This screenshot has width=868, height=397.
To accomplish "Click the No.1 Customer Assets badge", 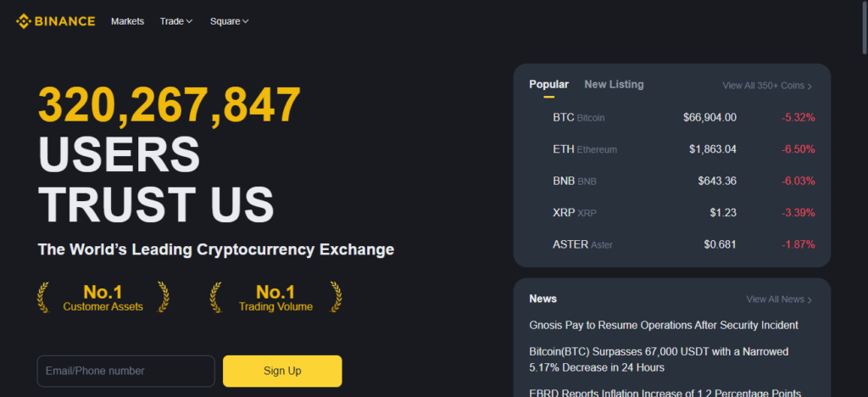I will coord(103,298).
